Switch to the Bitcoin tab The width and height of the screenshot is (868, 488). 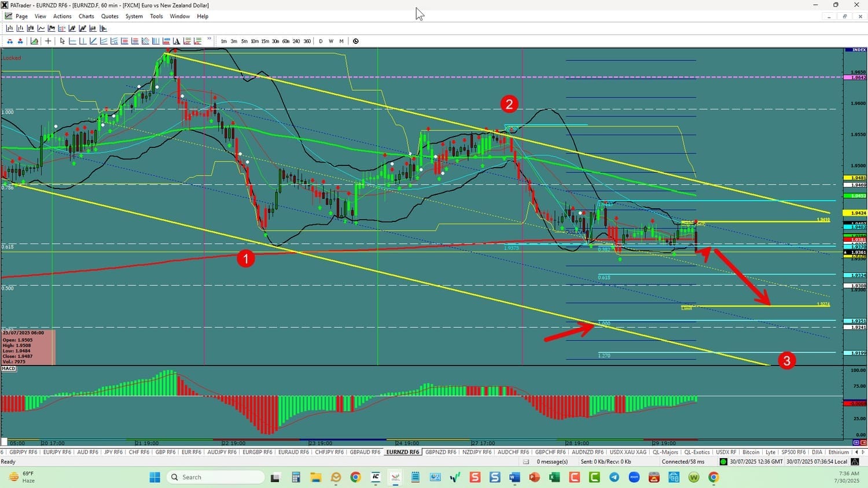[751, 452]
